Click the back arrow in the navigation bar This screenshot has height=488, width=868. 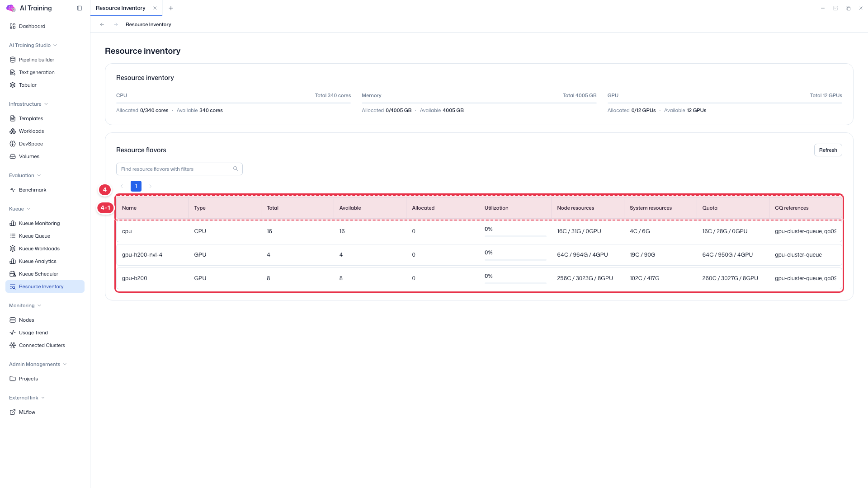(102, 24)
